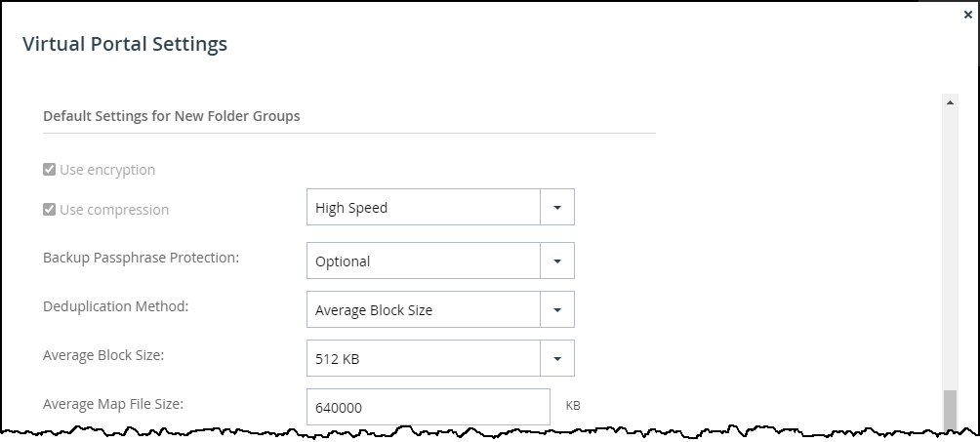
Task: Focus the Average Map File Size input
Action: [x=428, y=408]
